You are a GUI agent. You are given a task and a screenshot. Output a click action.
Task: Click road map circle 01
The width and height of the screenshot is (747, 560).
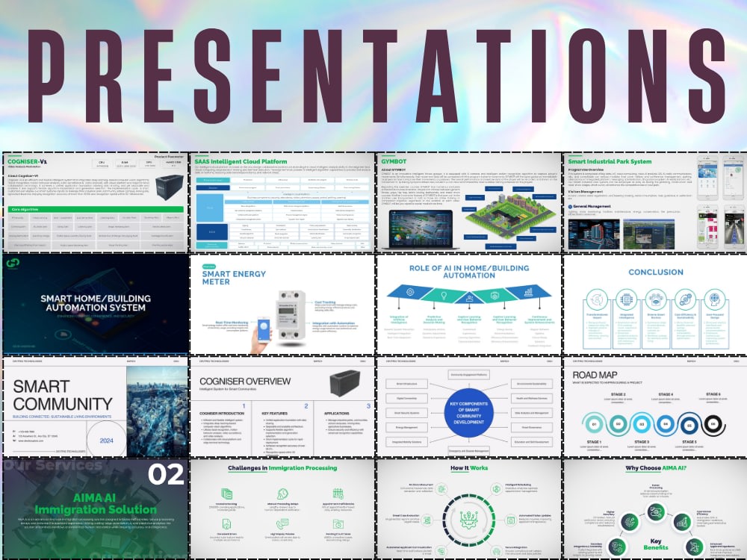tap(594, 424)
